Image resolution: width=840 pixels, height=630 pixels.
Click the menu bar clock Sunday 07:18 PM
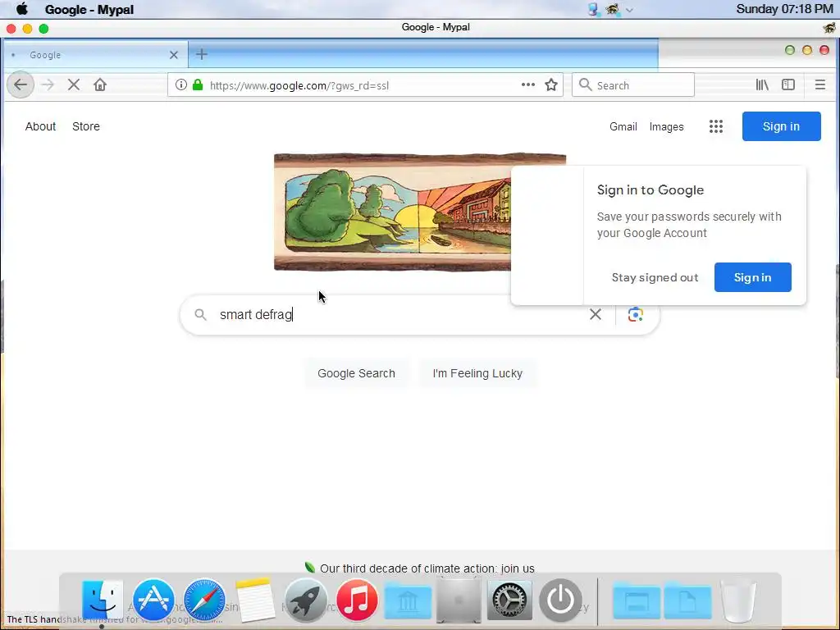pyautogui.click(x=784, y=9)
